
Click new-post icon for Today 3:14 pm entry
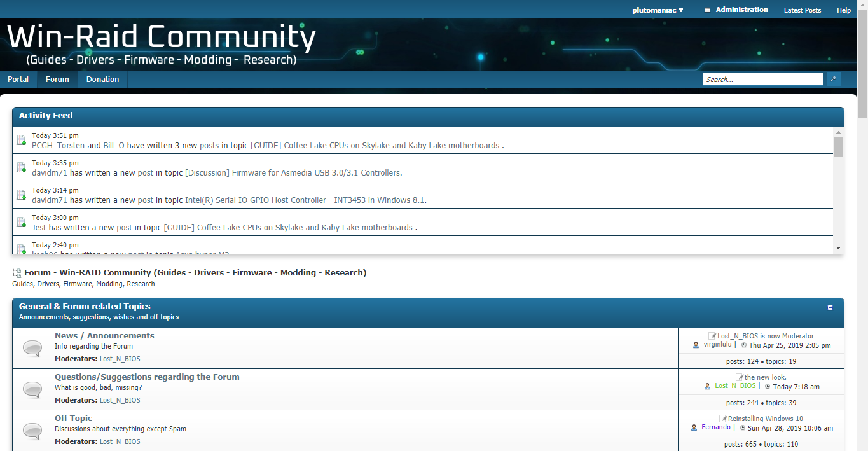(22, 195)
